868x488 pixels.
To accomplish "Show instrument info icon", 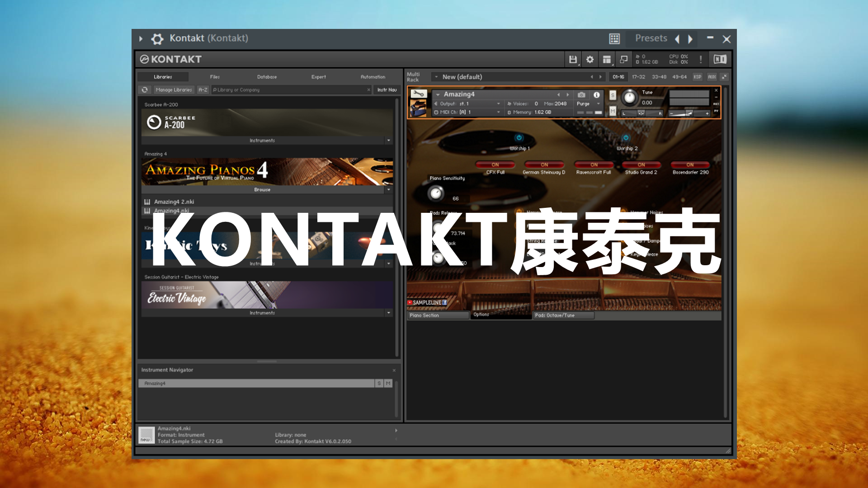I will pos(597,95).
